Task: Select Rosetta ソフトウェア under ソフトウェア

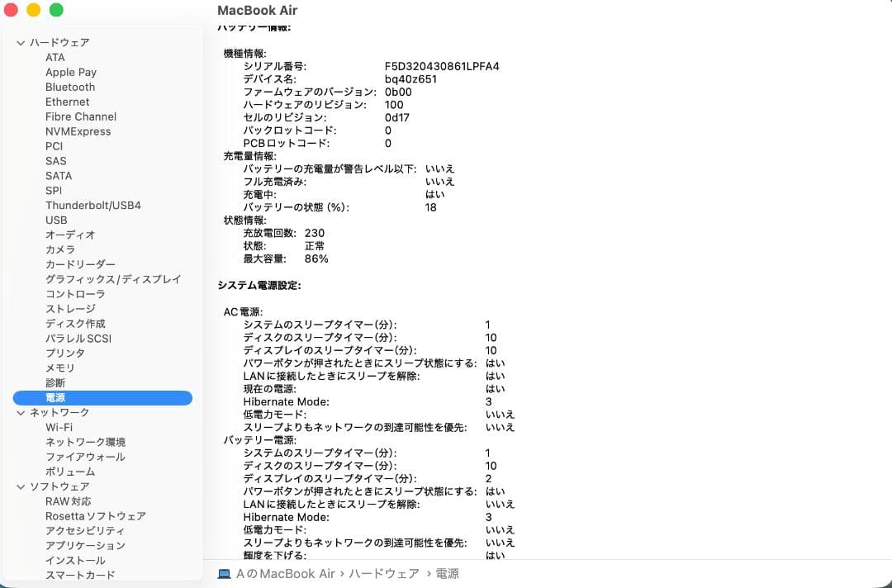Action: 93,515
